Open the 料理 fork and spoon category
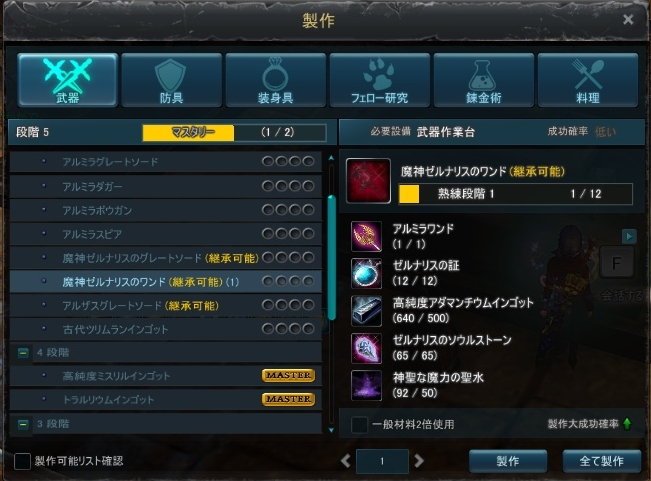This screenshot has height=481, width=651. point(588,80)
